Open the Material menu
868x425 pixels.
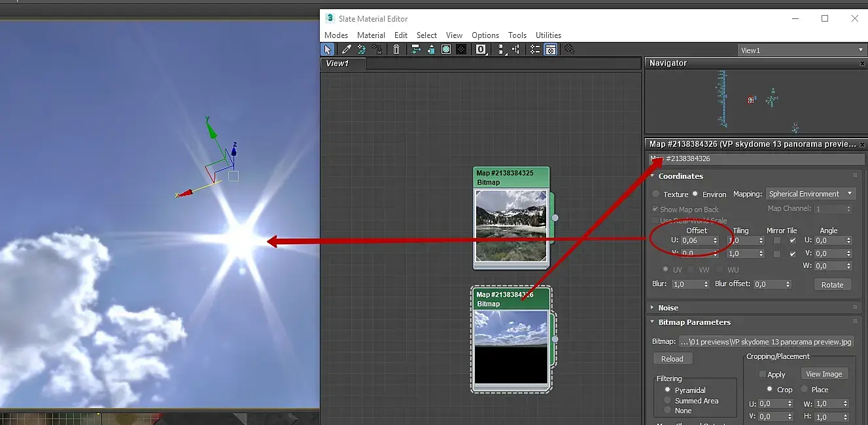[x=371, y=35]
